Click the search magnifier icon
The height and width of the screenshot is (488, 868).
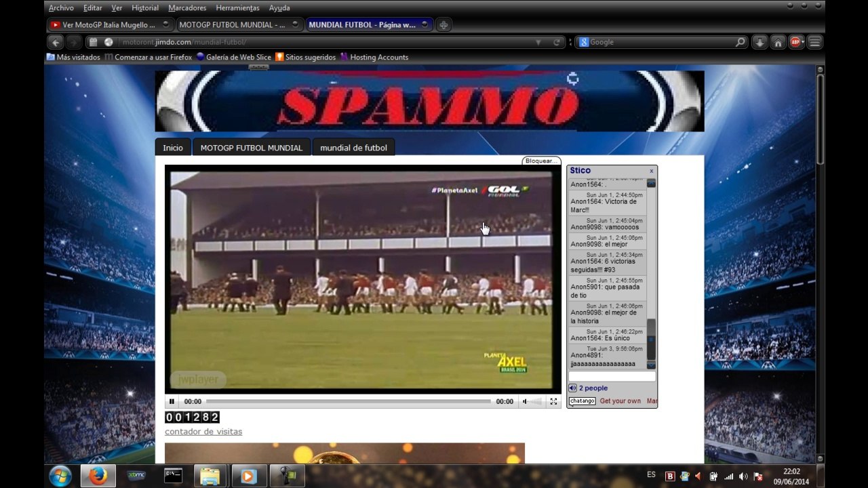tap(740, 42)
